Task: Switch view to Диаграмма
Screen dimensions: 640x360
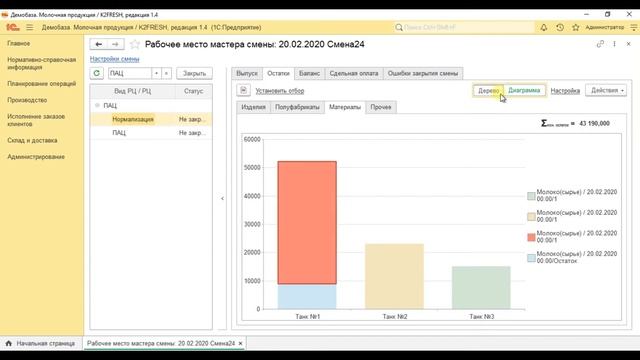Action: [x=524, y=90]
